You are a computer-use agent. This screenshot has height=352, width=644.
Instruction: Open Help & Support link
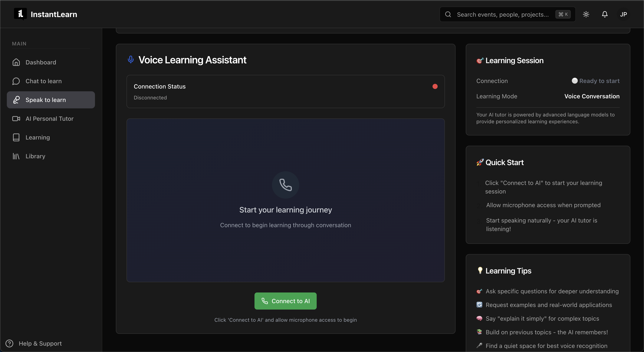pyautogui.click(x=40, y=343)
